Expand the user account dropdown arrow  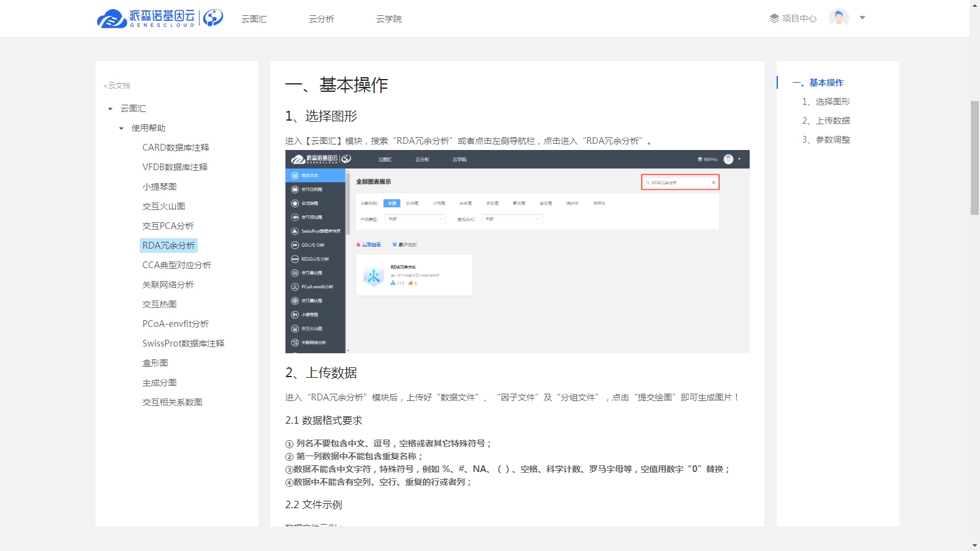point(862,18)
